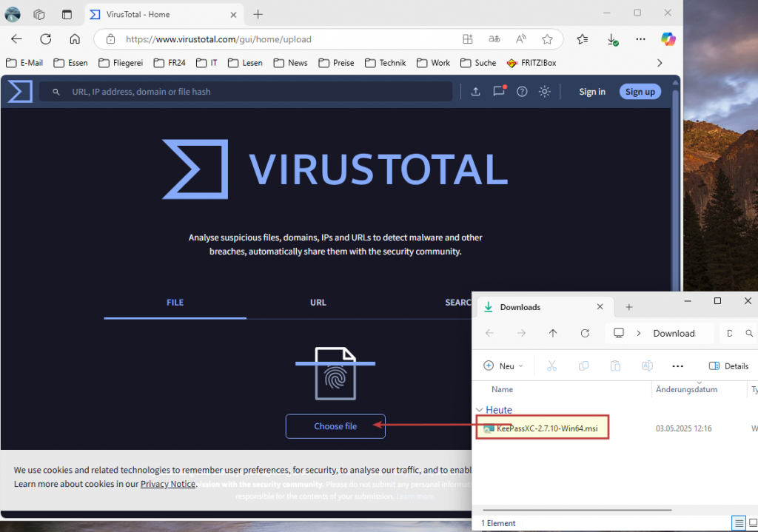Click the VirusTotal upload file icon

tap(475, 92)
